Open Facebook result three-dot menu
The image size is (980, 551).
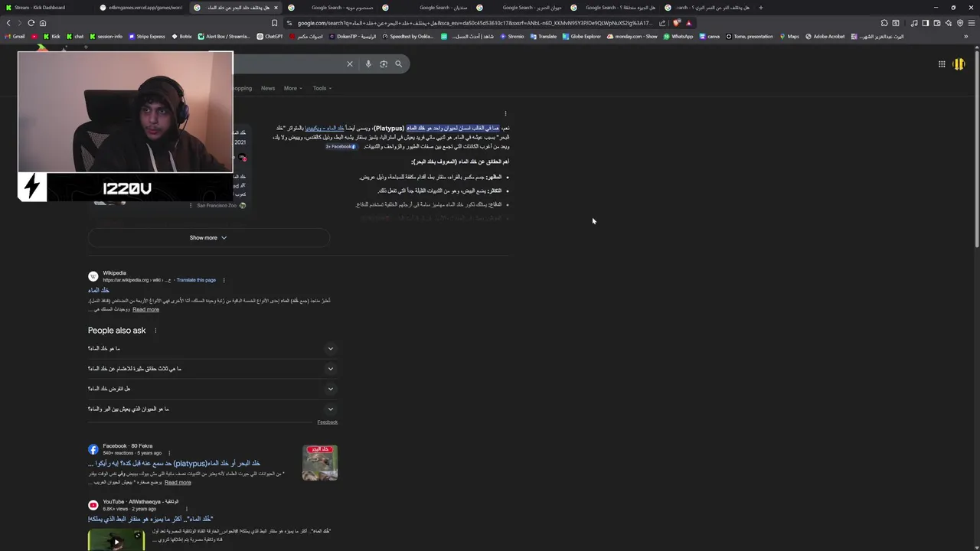pos(169,453)
